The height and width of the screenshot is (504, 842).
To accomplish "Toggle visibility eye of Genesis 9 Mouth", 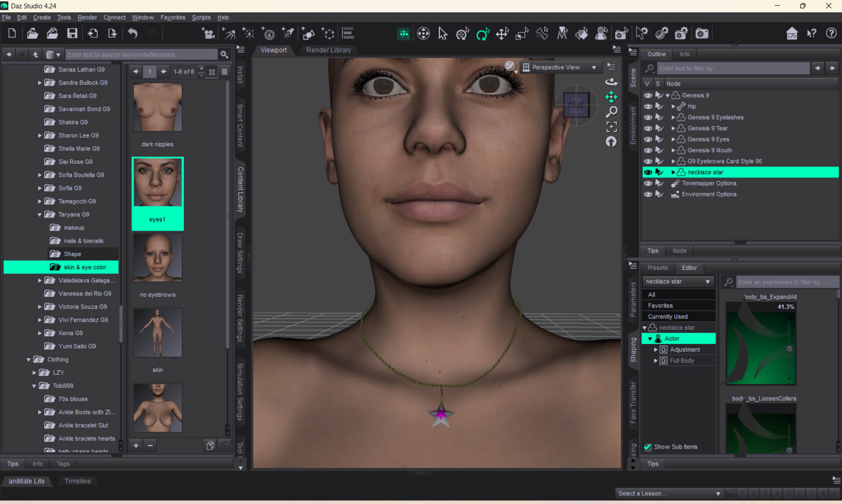I will tap(648, 150).
